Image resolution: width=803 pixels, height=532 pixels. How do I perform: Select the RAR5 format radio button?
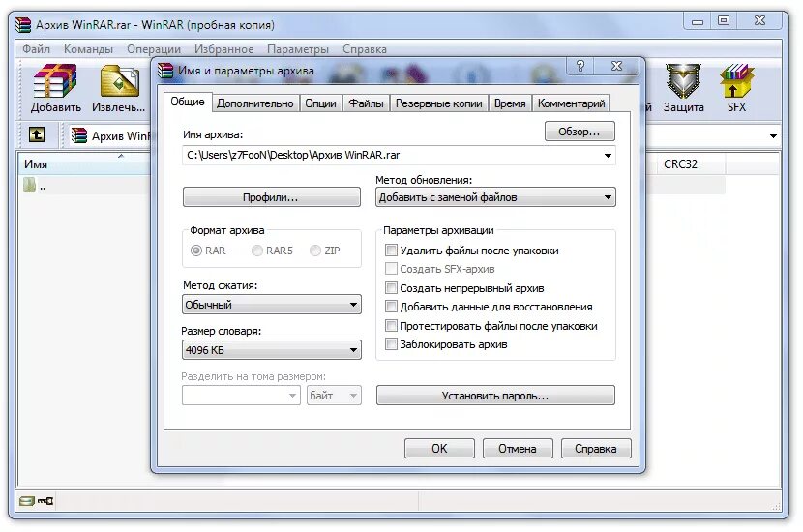[x=257, y=251]
